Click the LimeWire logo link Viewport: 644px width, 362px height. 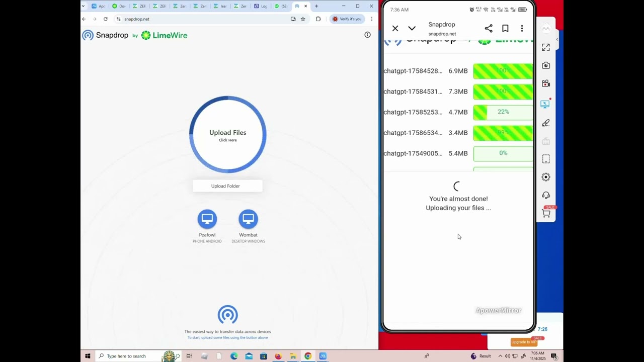[x=165, y=35]
